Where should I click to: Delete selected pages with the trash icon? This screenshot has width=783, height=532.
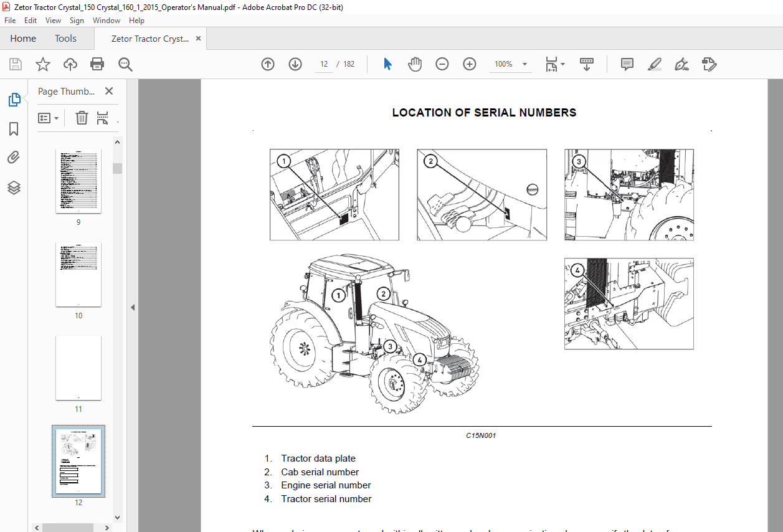[x=82, y=118]
